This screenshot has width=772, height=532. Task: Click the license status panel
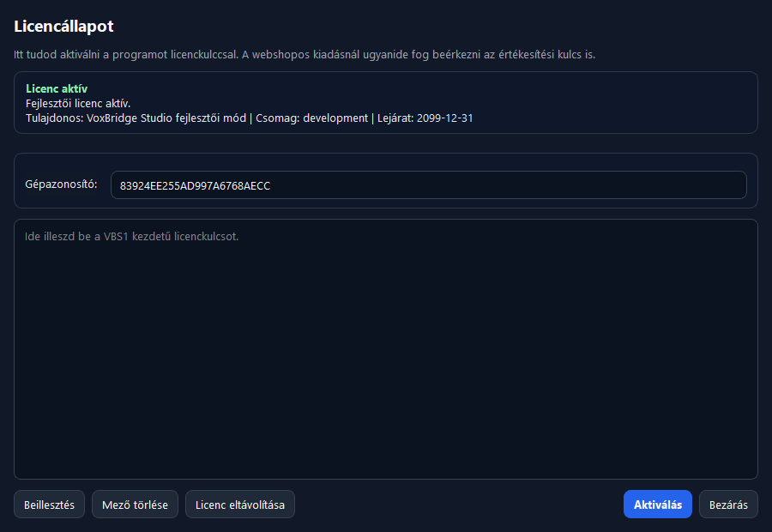(x=386, y=103)
